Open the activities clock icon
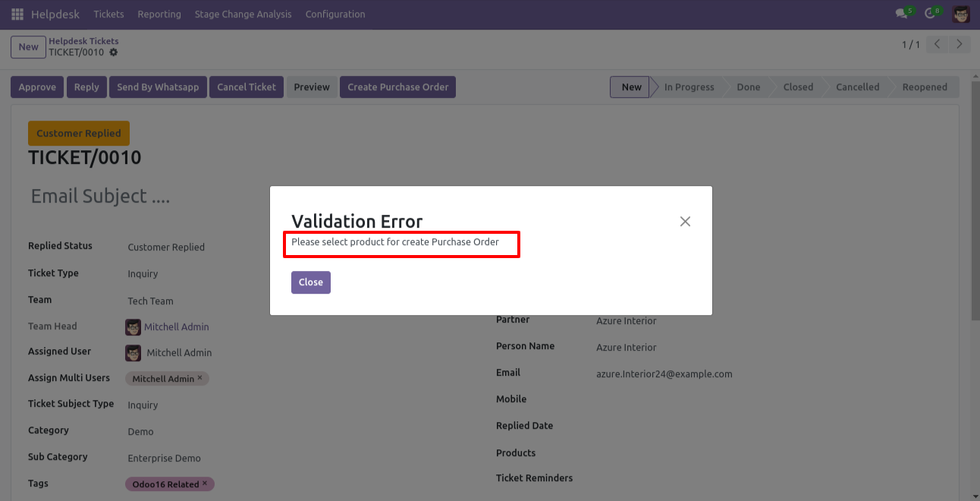The width and height of the screenshot is (980, 501). (x=931, y=14)
